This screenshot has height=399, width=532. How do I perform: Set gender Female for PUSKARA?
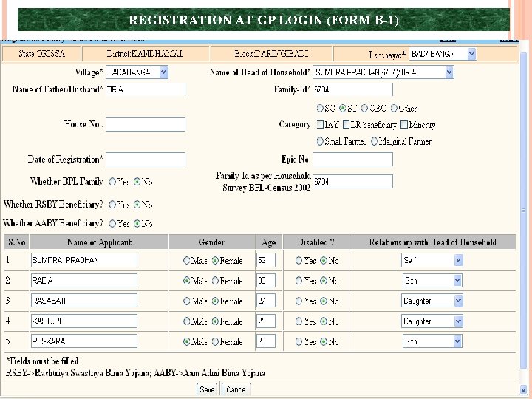click(x=215, y=341)
